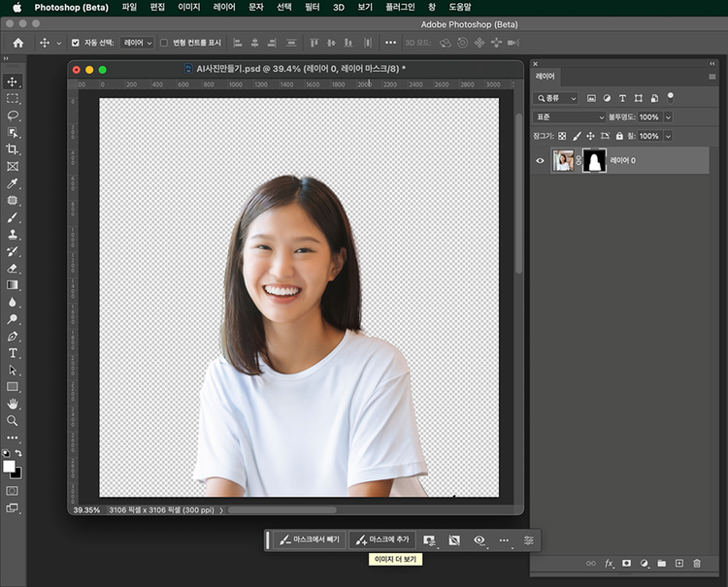728x587 pixels.
Task: Activate the Zoom magnifier tool
Action: point(13,421)
